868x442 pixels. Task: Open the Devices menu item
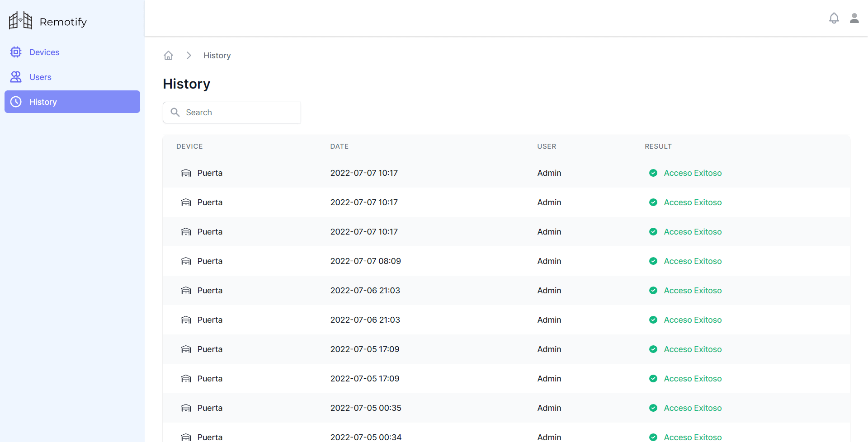(x=72, y=52)
